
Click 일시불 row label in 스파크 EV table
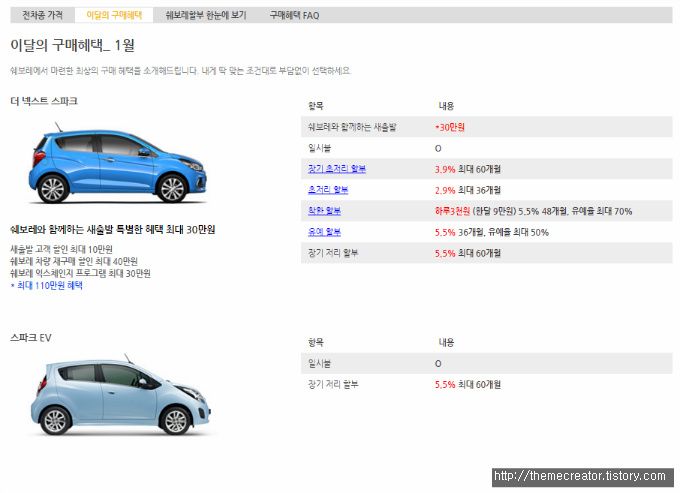tap(319, 363)
